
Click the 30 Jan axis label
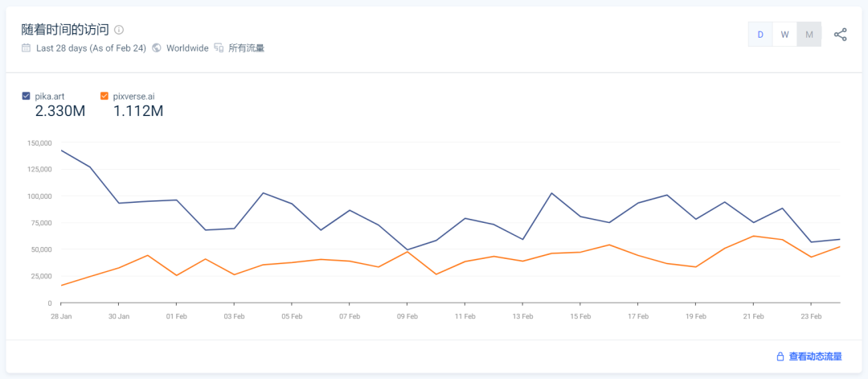click(x=118, y=316)
